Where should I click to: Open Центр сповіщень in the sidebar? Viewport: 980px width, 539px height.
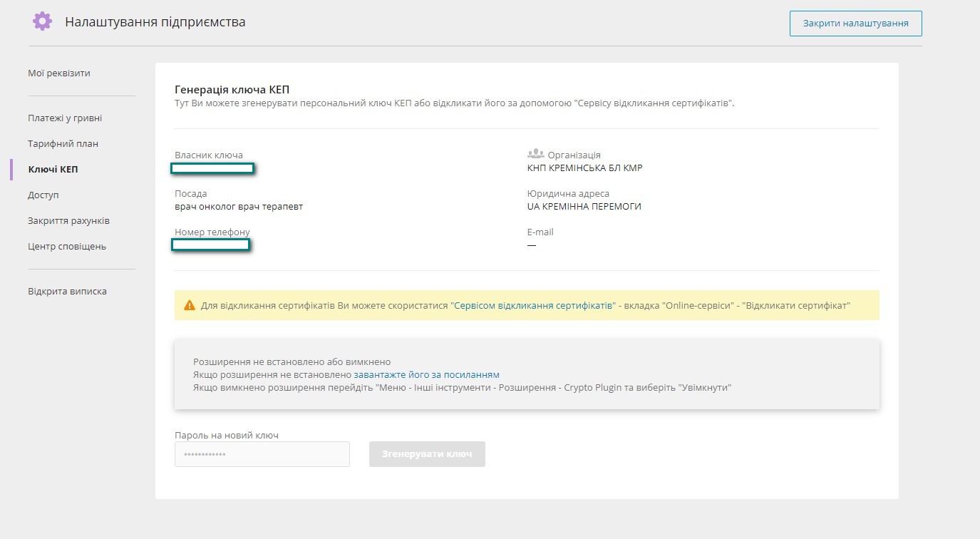point(67,246)
